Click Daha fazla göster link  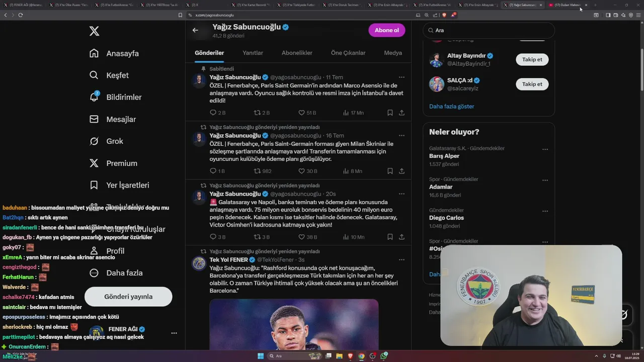(451, 107)
